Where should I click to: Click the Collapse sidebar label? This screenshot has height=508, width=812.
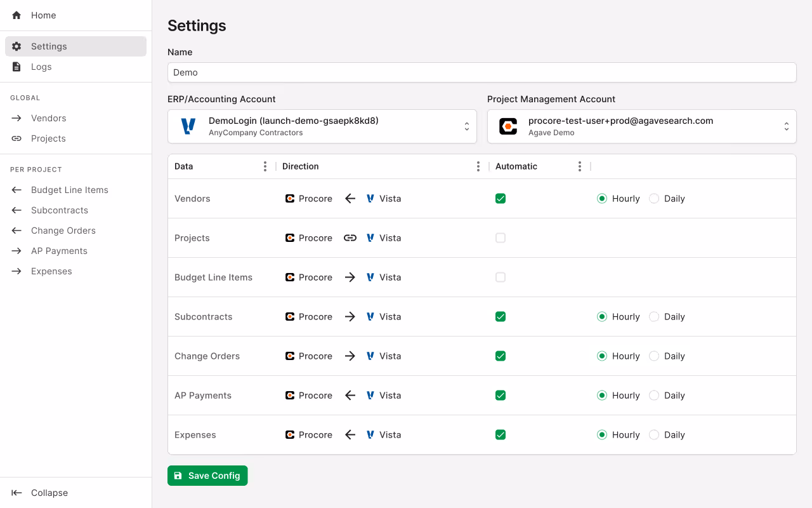click(49, 493)
